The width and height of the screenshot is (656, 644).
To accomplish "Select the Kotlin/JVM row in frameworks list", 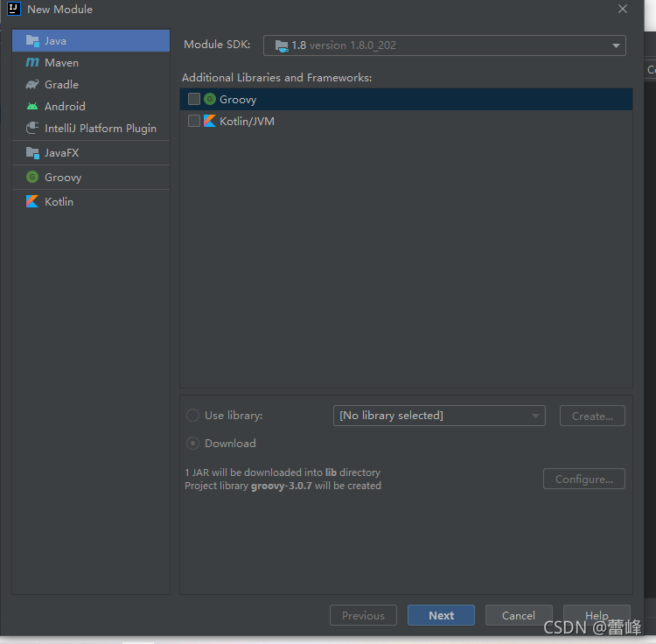I will 406,121.
